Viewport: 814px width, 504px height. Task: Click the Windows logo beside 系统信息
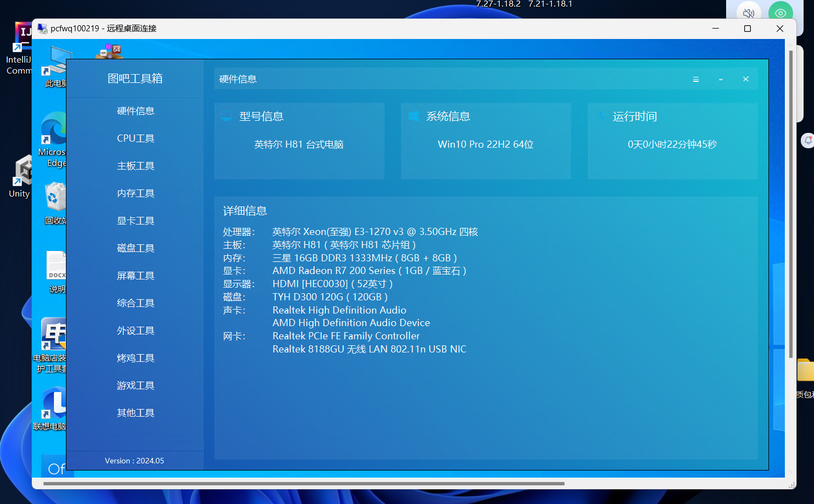pos(414,116)
